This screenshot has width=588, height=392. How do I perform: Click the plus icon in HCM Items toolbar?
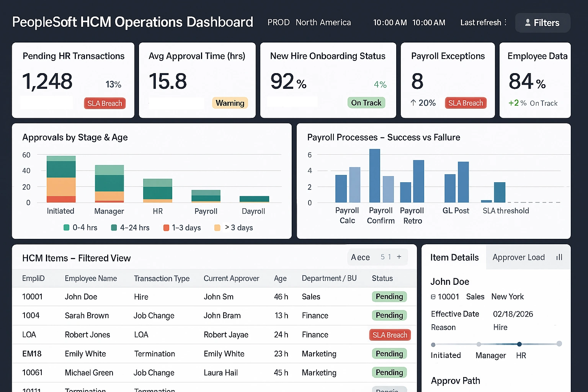click(399, 257)
